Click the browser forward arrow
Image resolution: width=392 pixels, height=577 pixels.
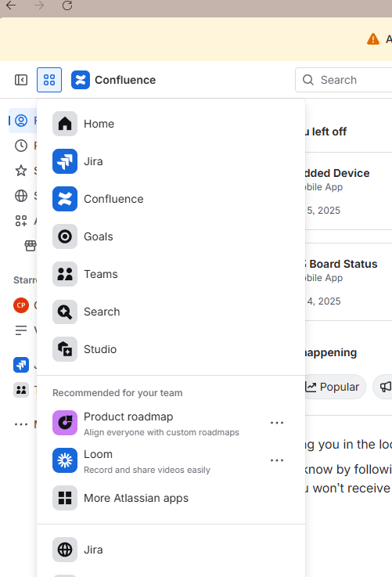point(39,5)
